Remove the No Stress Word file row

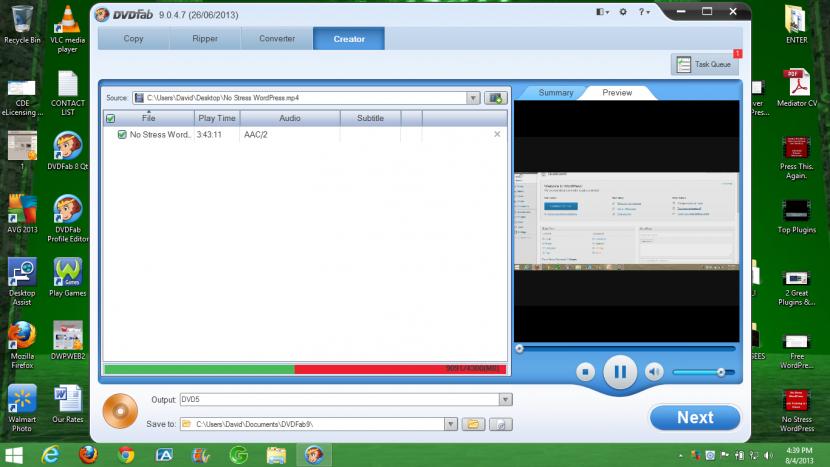pyautogui.click(x=497, y=134)
